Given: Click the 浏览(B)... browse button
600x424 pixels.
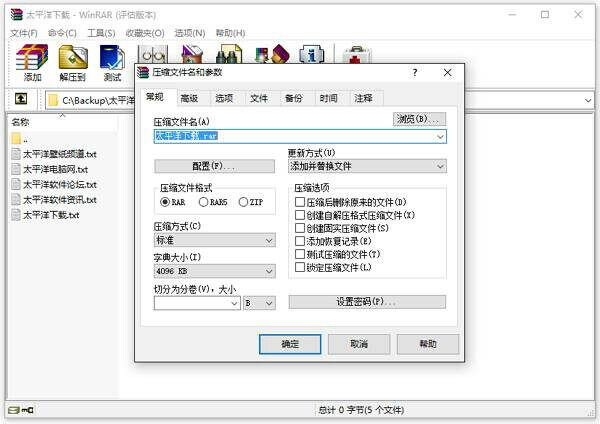Looking at the screenshot, I should coord(419,119).
